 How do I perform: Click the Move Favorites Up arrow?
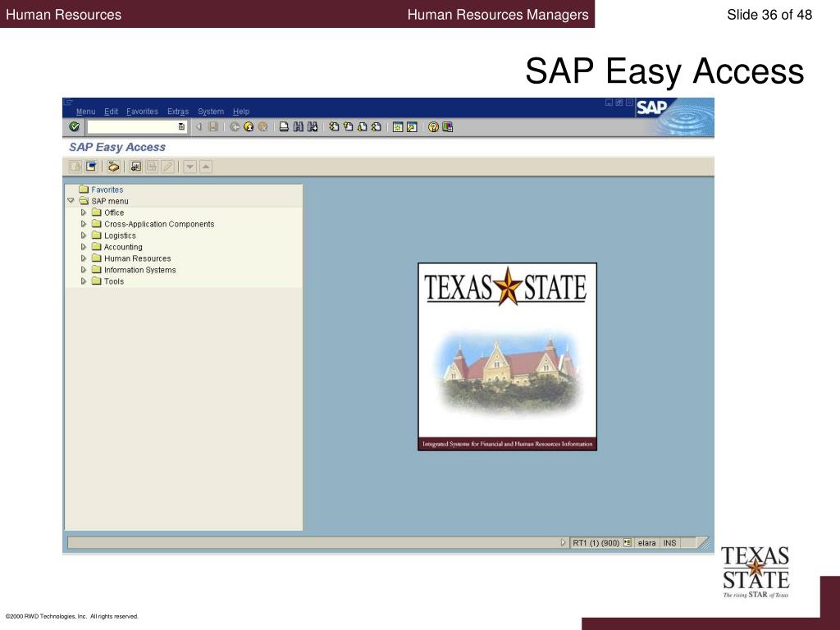(206, 167)
